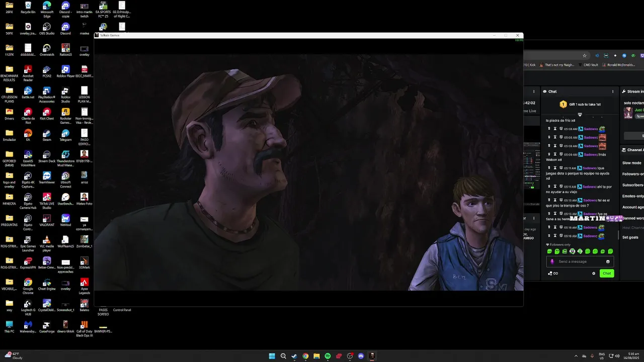Screen dimensions: 644x362
Task: Launch OBS Studio from the desktop
Action: pos(47,29)
